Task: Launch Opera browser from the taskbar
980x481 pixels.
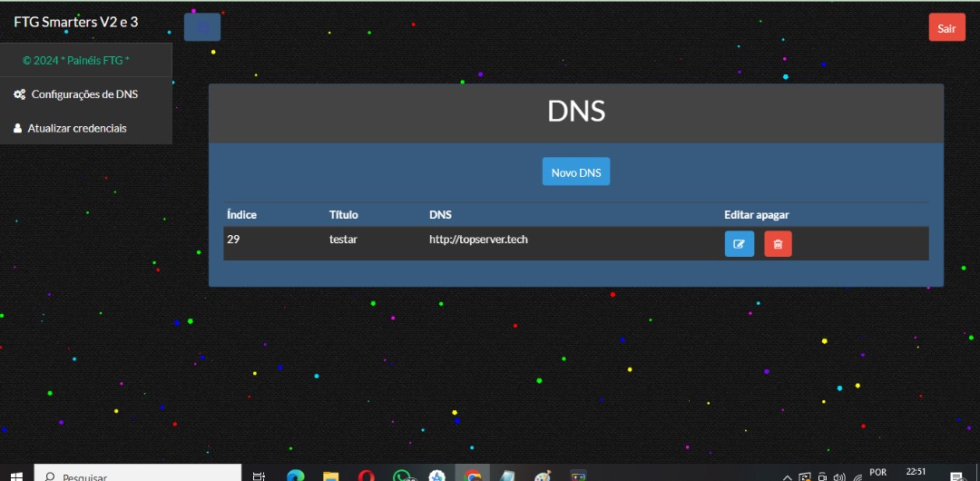Action: pyautogui.click(x=367, y=476)
